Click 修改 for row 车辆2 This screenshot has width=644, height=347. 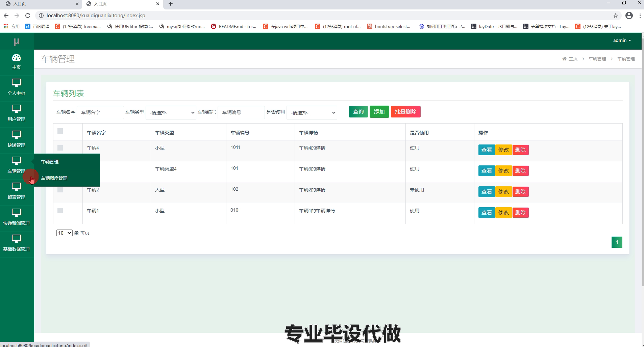503,192
